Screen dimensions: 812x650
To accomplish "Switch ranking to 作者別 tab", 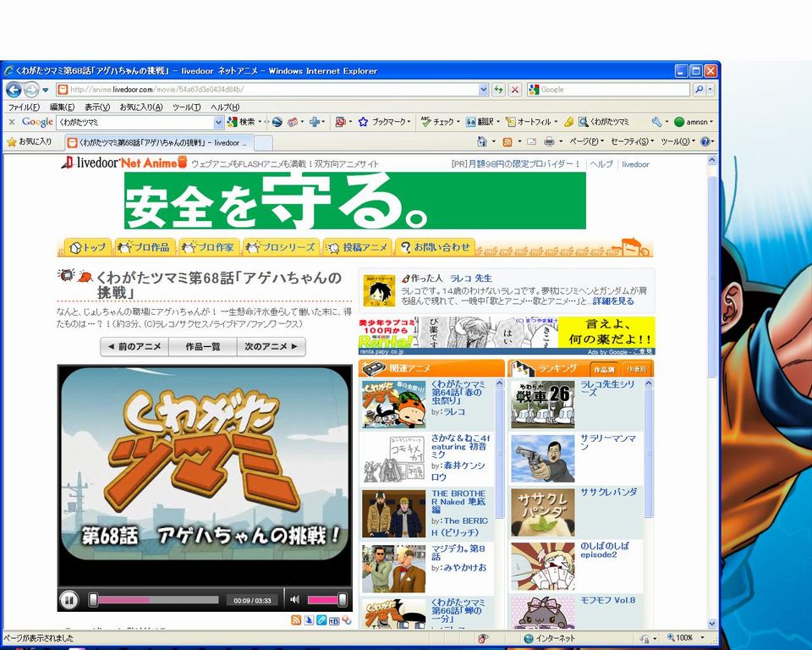I will [636, 370].
